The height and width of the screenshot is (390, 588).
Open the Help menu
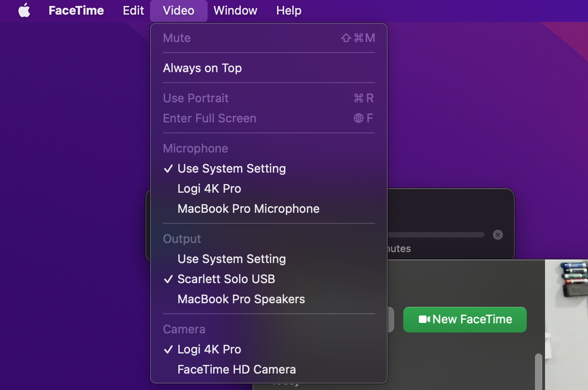289,11
